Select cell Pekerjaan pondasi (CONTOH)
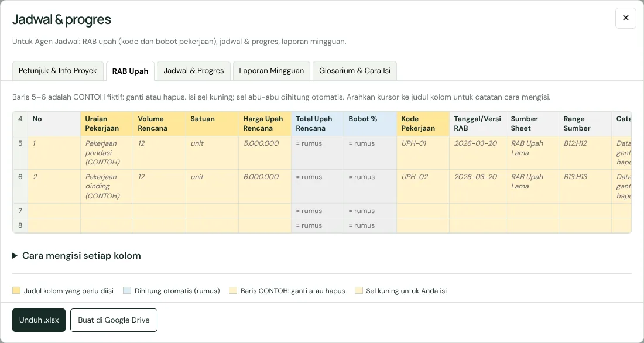Screen dimensions: 644x343 pyautogui.click(x=107, y=153)
